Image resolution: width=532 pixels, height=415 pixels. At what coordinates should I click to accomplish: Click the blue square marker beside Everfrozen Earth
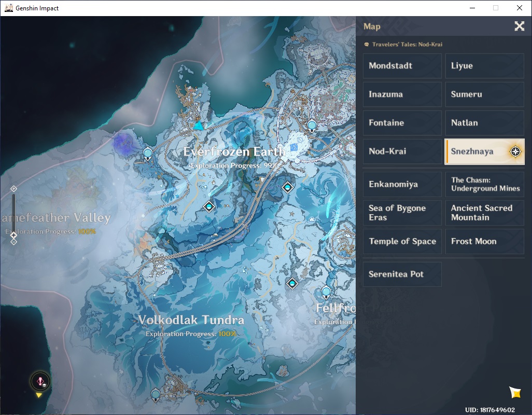(x=294, y=147)
